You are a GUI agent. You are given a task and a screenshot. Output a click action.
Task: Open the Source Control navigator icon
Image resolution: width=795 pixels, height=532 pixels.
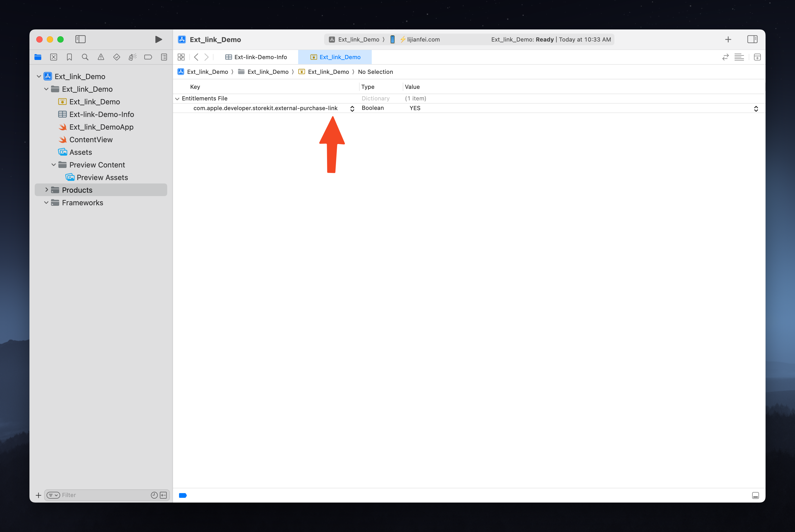[x=54, y=57]
